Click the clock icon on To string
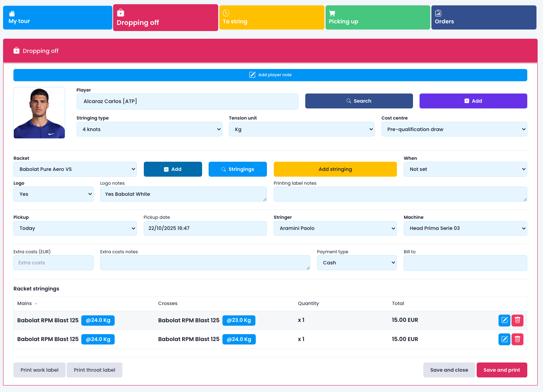The image size is (543, 392). coord(226,13)
